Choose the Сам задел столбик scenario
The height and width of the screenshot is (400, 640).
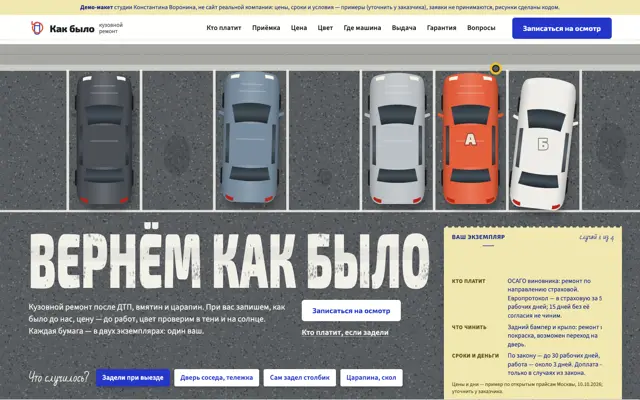click(x=300, y=378)
